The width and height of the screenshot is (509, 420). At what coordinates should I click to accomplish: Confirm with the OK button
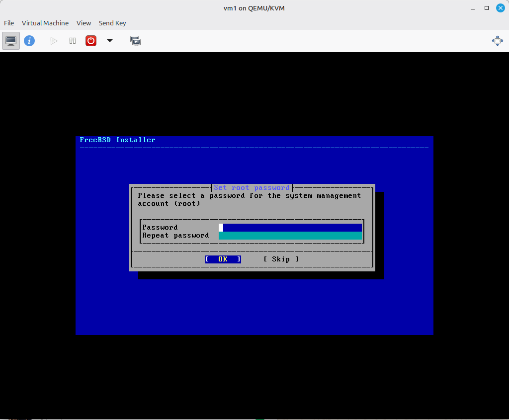tap(223, 259)
